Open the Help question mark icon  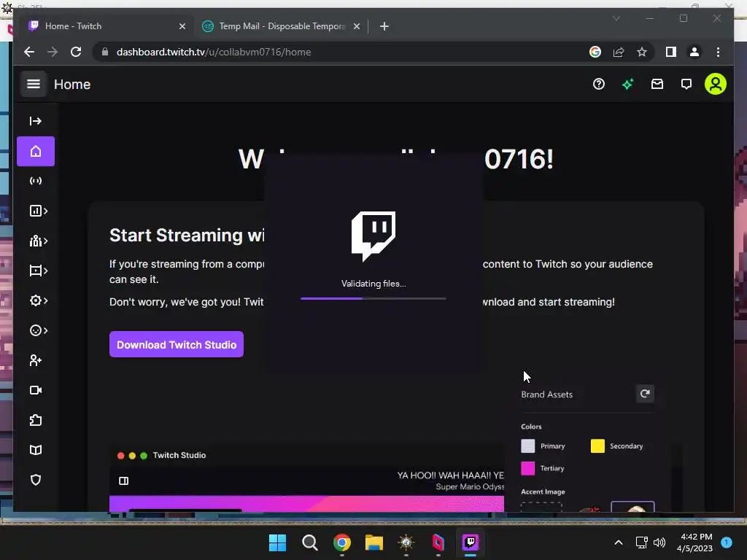[599, 85]
